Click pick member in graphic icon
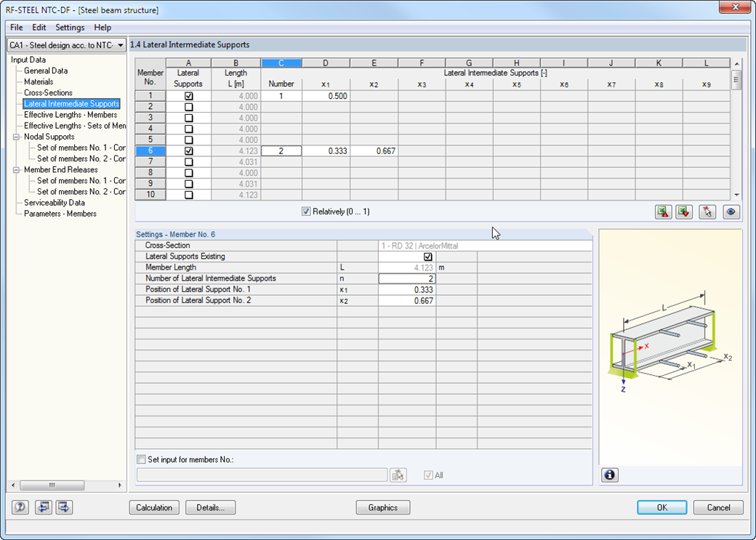This screenshot has width=756, height=540. [707, 211]
